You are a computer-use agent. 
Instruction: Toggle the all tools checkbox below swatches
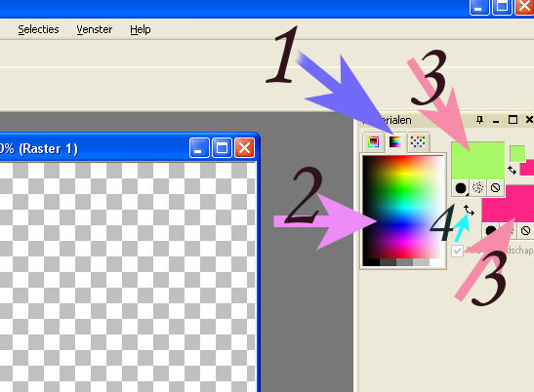pyautogui.click(x=457, y=252)
